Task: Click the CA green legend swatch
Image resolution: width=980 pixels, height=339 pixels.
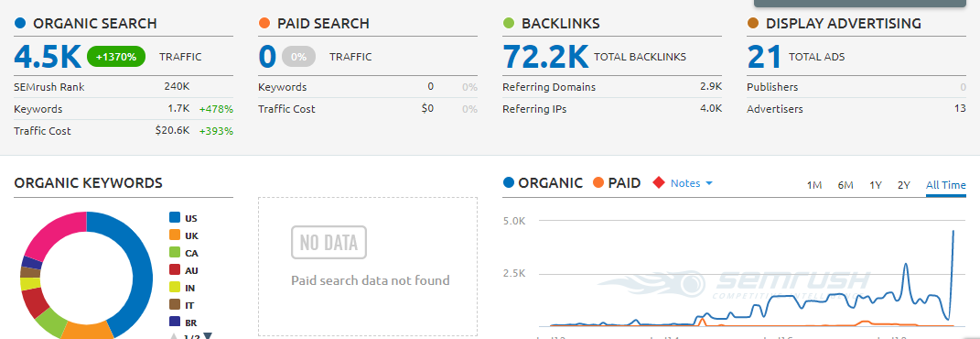Action: [175, 253]
